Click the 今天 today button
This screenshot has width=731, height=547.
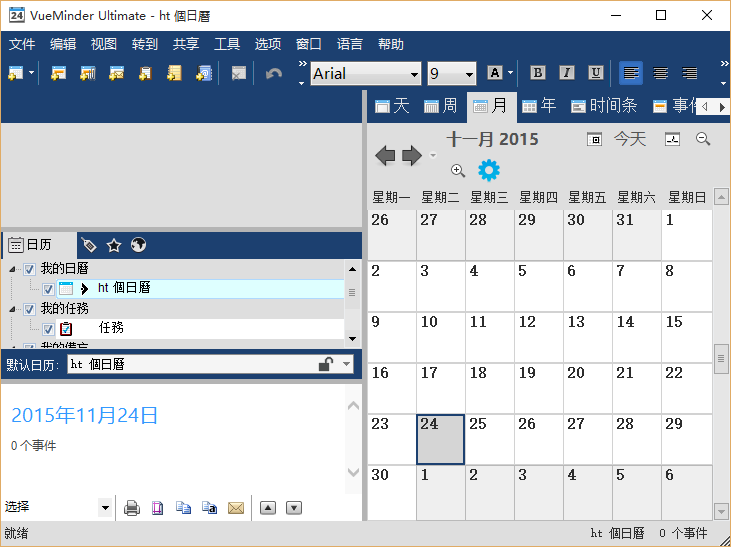pyautogui.click(x=630, y=139)
